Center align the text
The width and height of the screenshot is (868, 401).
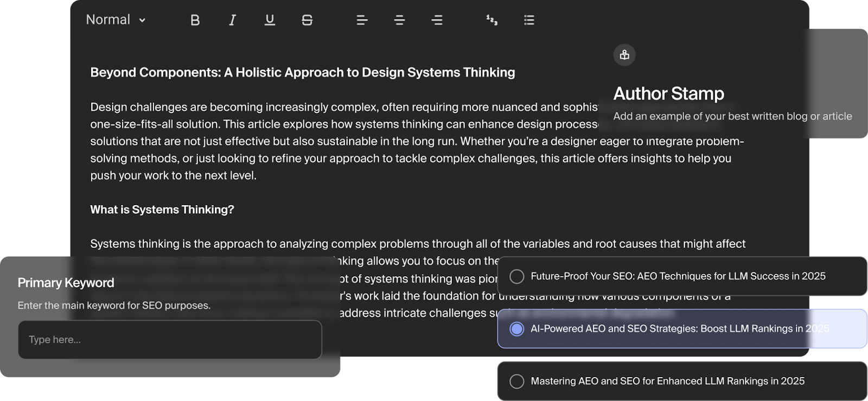[x=399, y=20]
